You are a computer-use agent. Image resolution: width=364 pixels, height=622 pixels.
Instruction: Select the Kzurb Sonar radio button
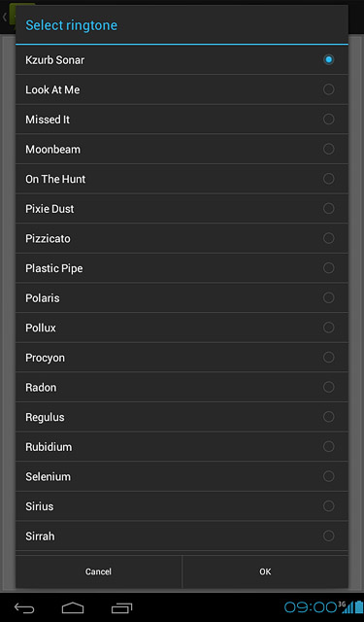pyautogui.click(x=328, y=60)
